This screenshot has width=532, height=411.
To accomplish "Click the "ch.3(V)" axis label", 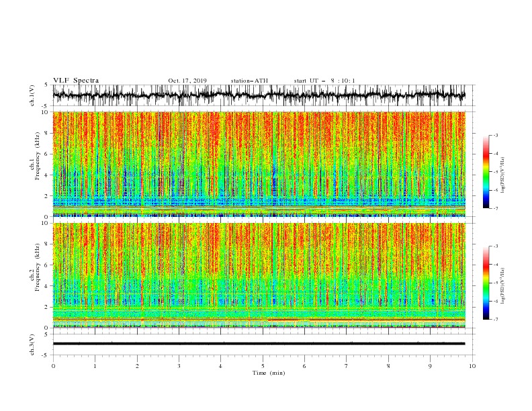I will coord(32,345).
